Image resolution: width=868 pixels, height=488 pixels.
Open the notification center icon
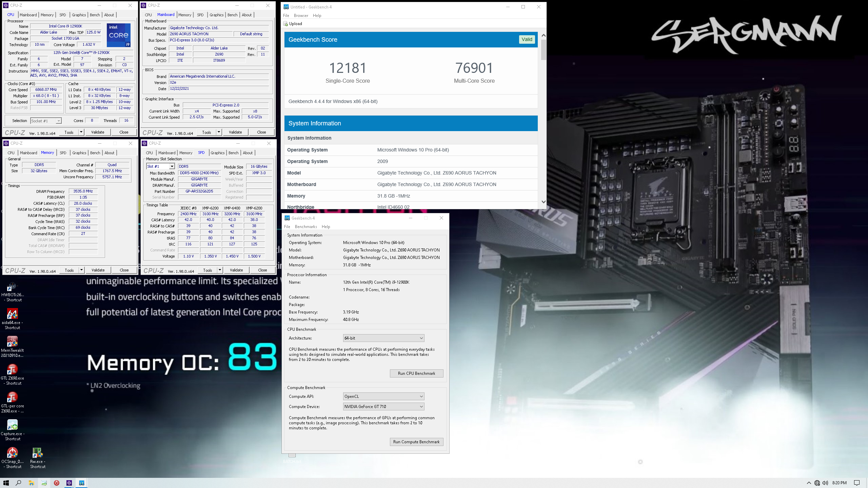[x=857, y=483]
